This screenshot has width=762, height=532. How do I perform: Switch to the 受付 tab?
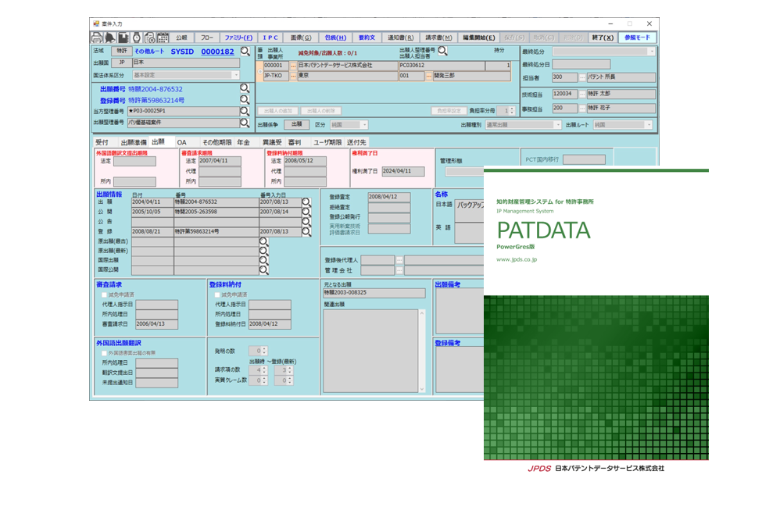point(102,142)
